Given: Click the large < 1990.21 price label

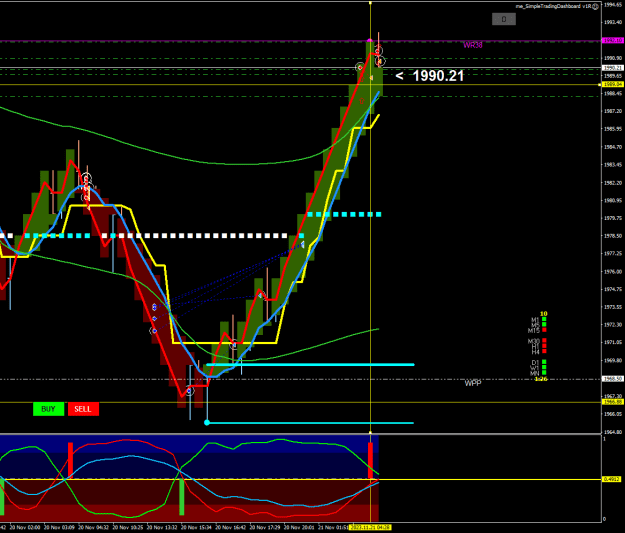Looking at the screenshot, I should point(430,76).
